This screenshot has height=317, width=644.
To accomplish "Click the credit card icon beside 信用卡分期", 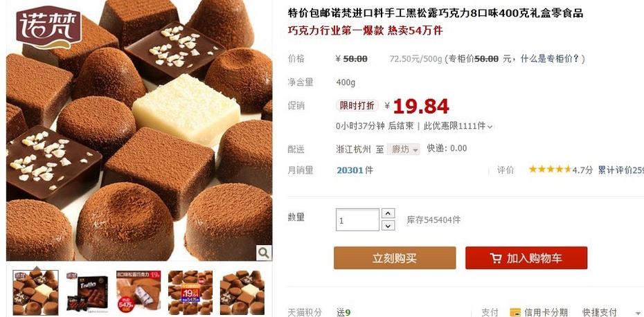I will (515, 312).
